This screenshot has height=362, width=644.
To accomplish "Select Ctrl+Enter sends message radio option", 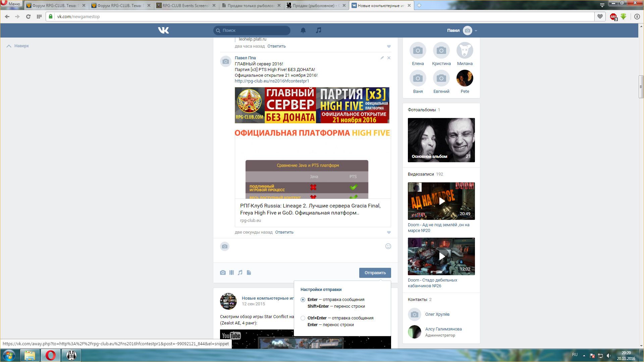I will point(303,318).
